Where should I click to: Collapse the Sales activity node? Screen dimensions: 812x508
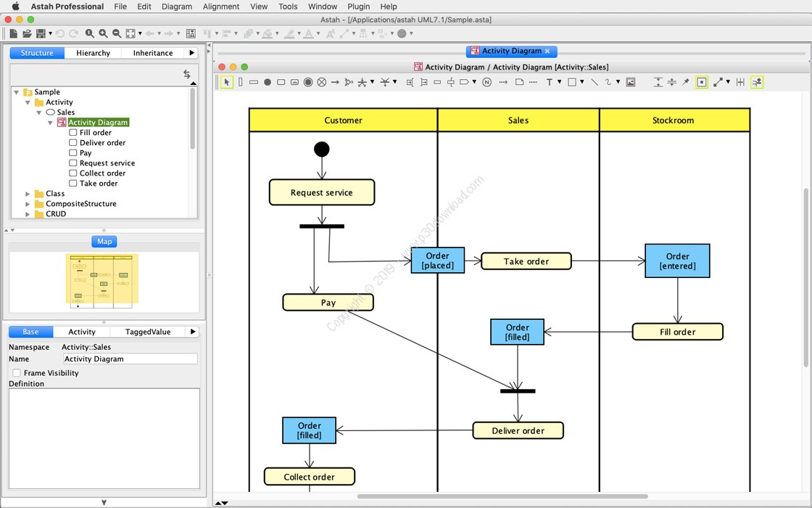(39, 112)
